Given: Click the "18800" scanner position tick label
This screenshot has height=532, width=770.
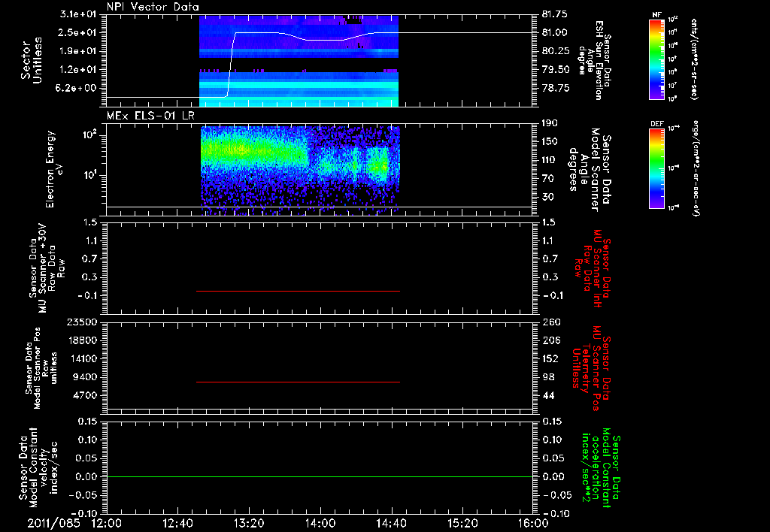Looking at the screenshot, I should [x=81, y=340].
